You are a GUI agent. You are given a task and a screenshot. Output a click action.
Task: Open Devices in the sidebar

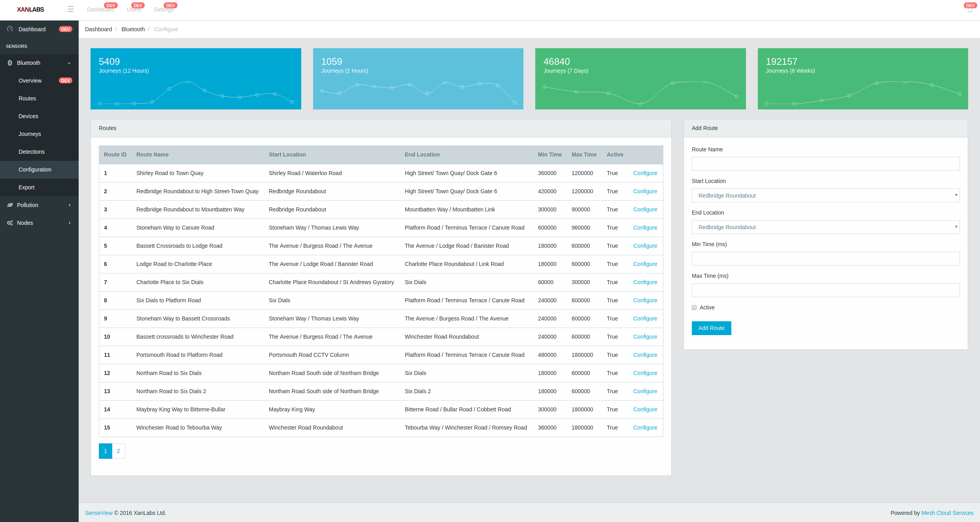click(39, 116)
